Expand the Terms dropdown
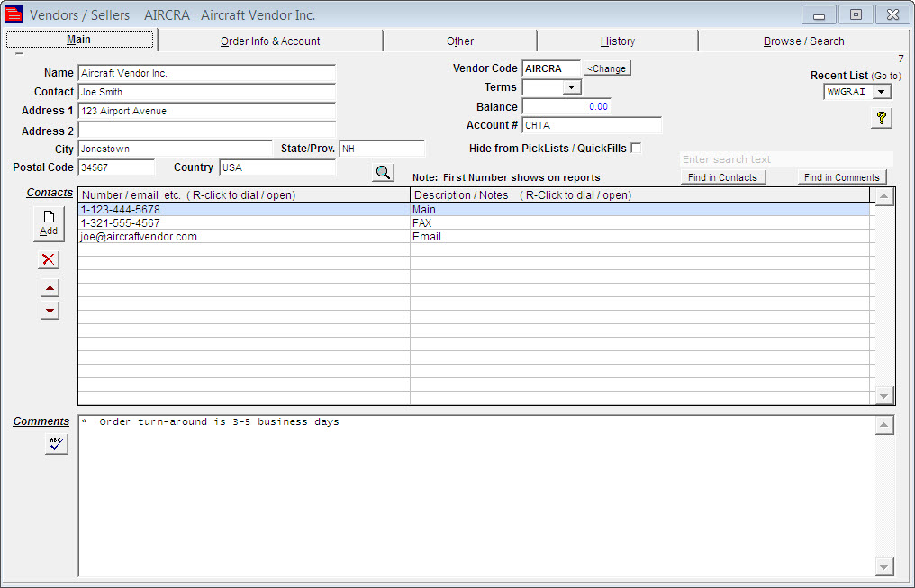The width and height of the screenshot is (915, 588). tap(571, 87)
